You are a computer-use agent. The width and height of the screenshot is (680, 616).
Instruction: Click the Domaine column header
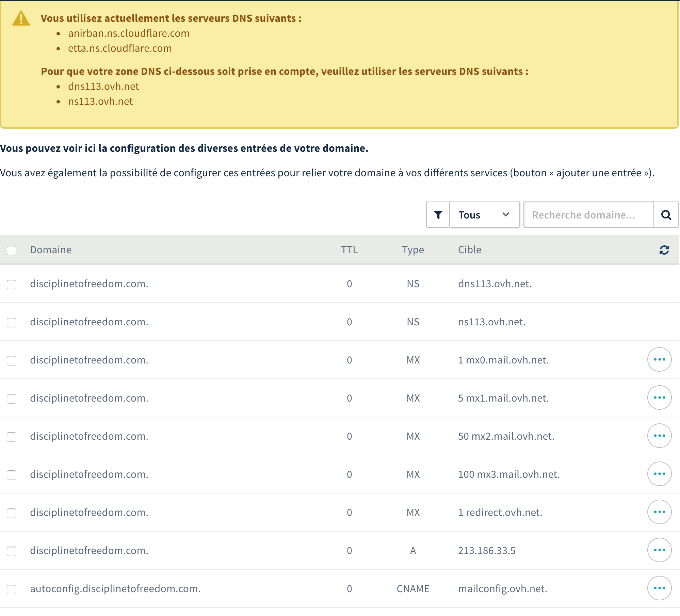point(51,250)
